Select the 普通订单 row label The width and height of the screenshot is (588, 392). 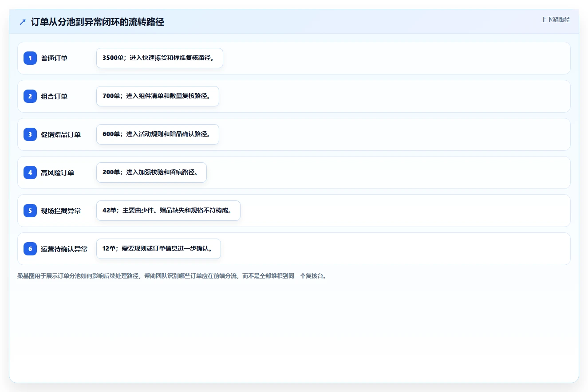(54, 58)
